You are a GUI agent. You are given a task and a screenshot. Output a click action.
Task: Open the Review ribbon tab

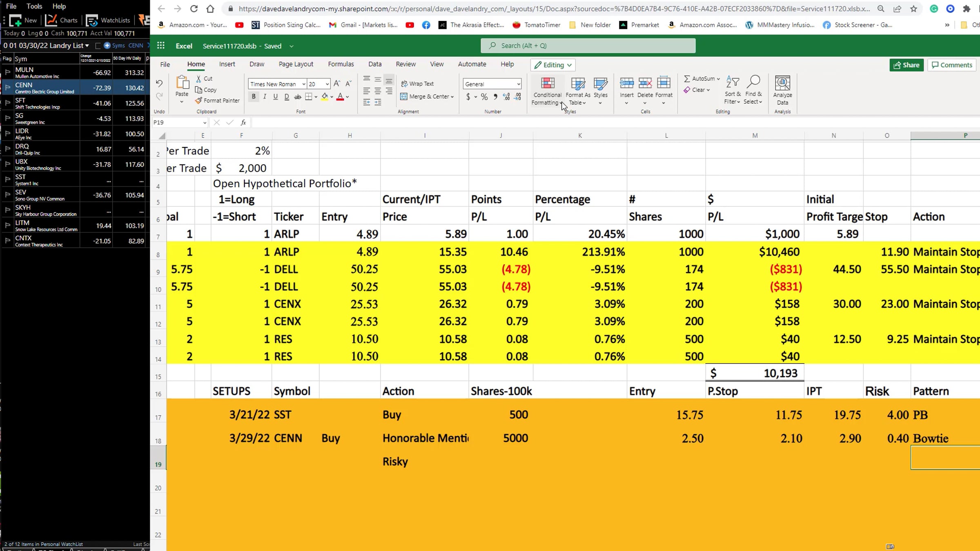(405, 64)
